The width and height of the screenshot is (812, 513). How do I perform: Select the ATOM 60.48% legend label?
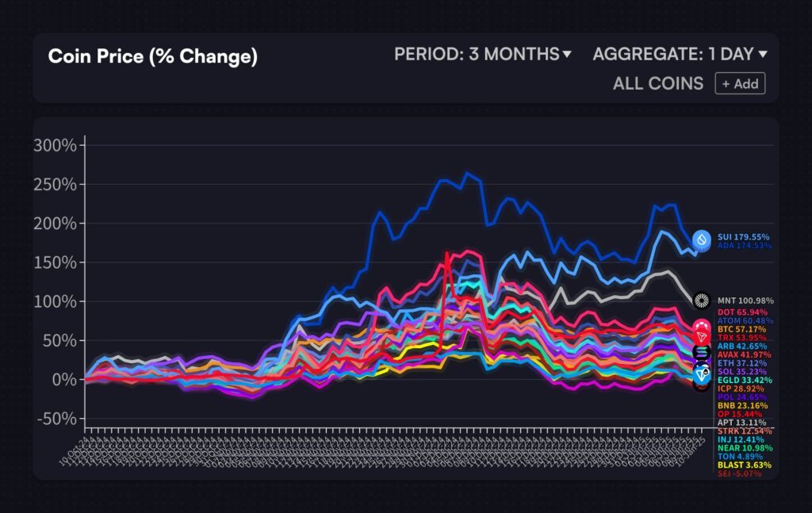[x=745, y=321]
